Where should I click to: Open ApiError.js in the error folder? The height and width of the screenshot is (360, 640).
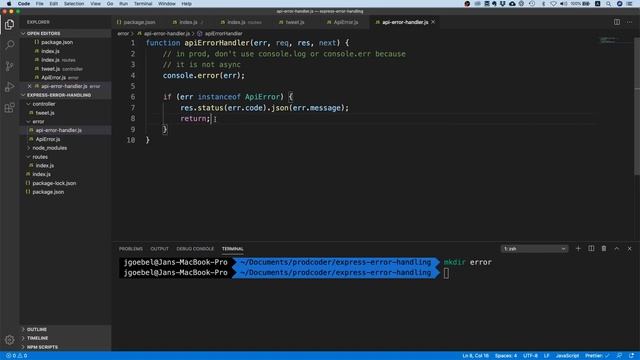click(48, 139)
